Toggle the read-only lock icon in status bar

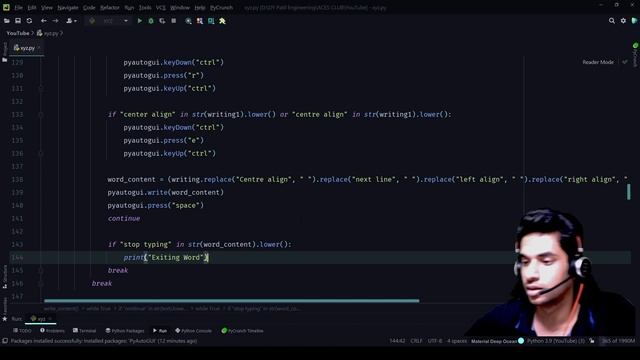592,341
